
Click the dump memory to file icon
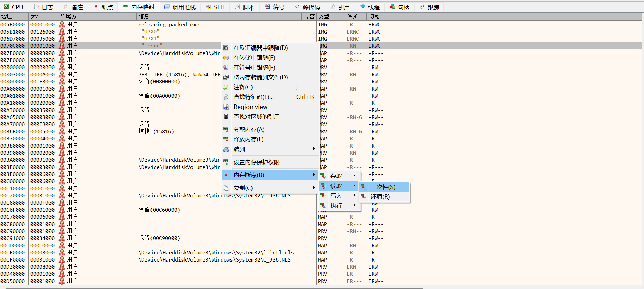click(226, 77)
